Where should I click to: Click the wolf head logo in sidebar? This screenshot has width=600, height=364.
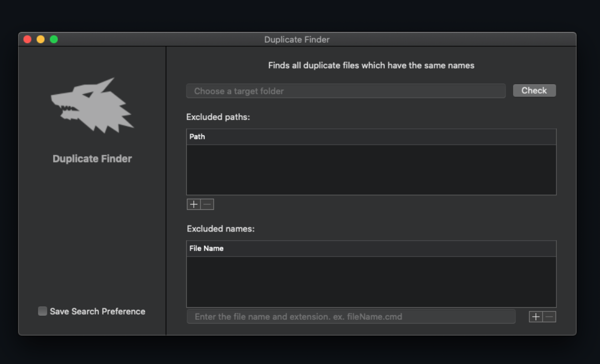92,105
